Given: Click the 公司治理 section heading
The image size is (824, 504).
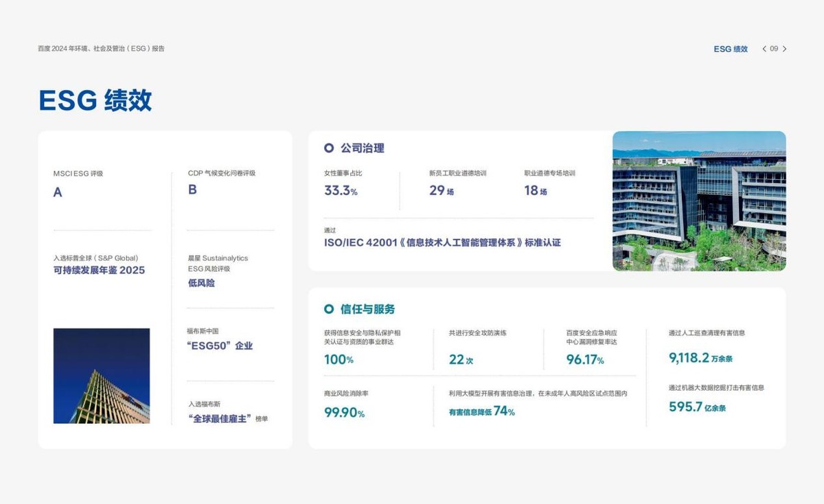Looking at the screenshot, I should pos(363,148).
